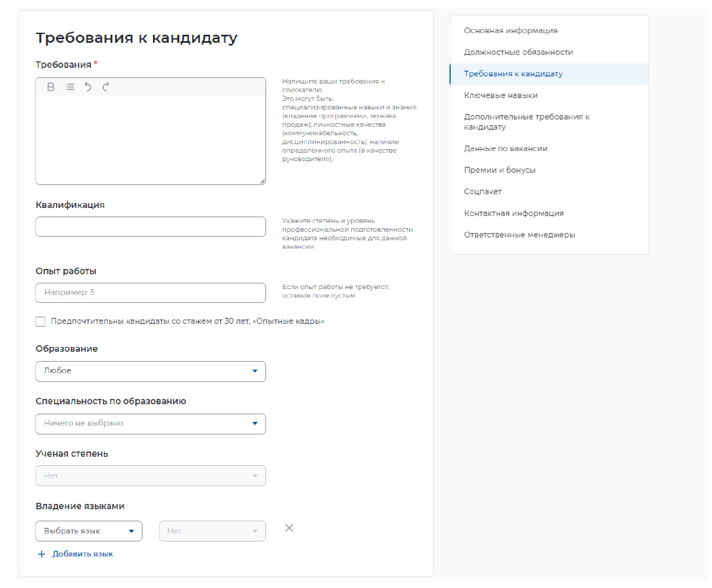Screen dimensions: 712x588
Task: Open Дополнительные требования к кандидату section
Action: (549, 122)
